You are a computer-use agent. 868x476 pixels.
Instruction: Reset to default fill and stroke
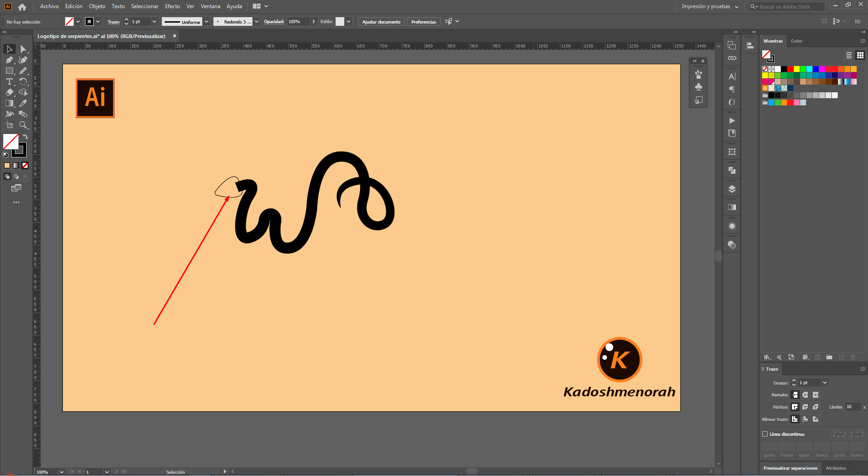pyautogui.click(x=5, y=155)
